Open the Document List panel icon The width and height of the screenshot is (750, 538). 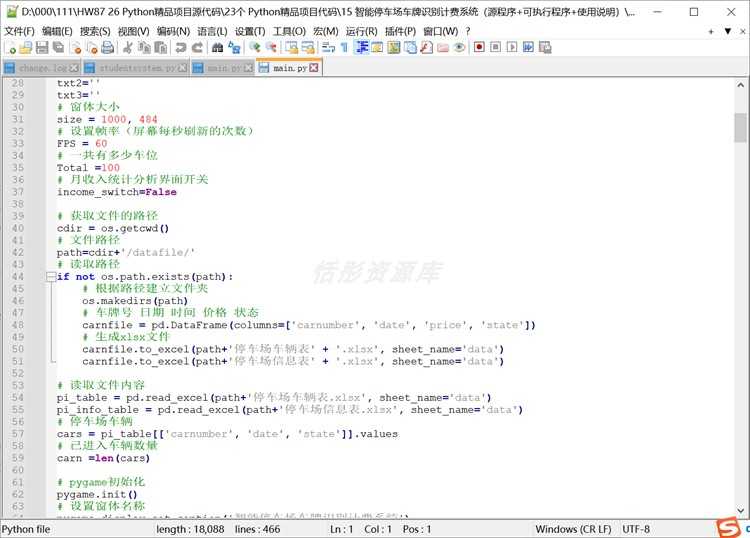[x=410, y=47]
